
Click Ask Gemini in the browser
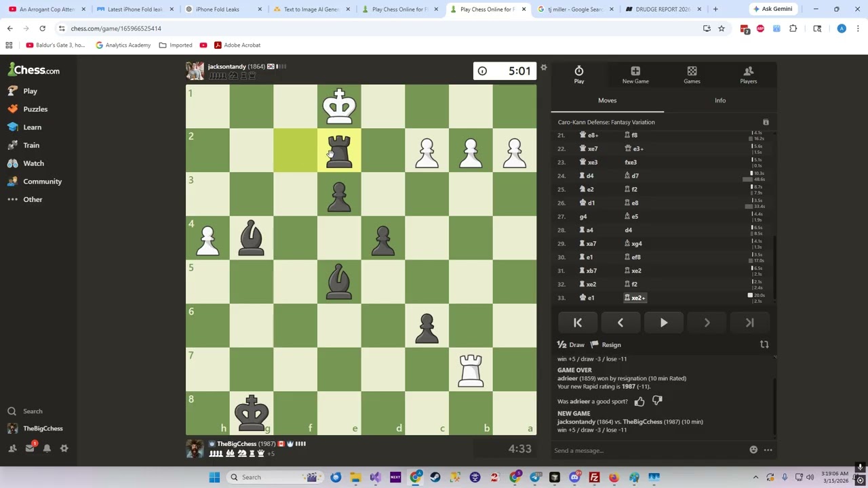pyautogui.click(x=772, y=9)
